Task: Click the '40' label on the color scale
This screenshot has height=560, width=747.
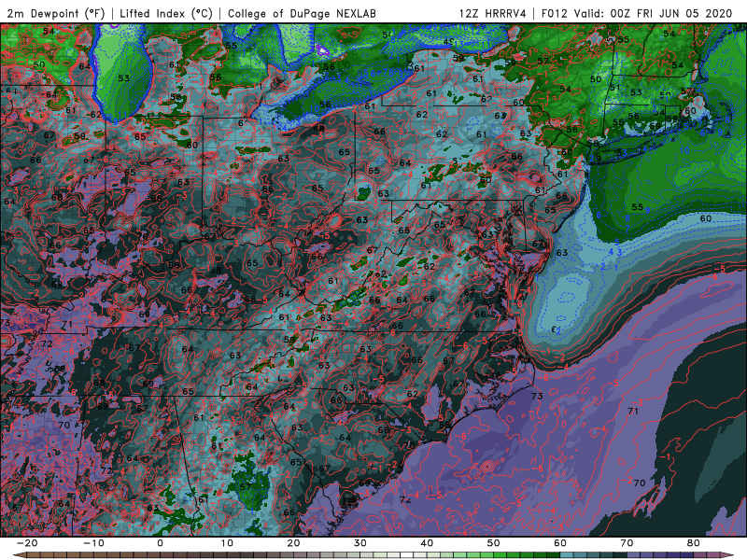Action: [427, 543]
